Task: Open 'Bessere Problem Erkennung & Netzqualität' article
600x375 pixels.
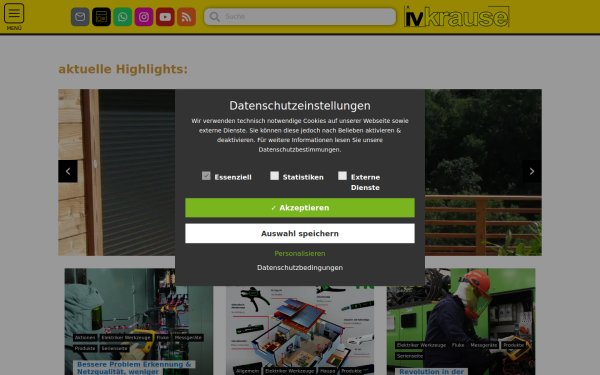Action: [x=134, y=368]
